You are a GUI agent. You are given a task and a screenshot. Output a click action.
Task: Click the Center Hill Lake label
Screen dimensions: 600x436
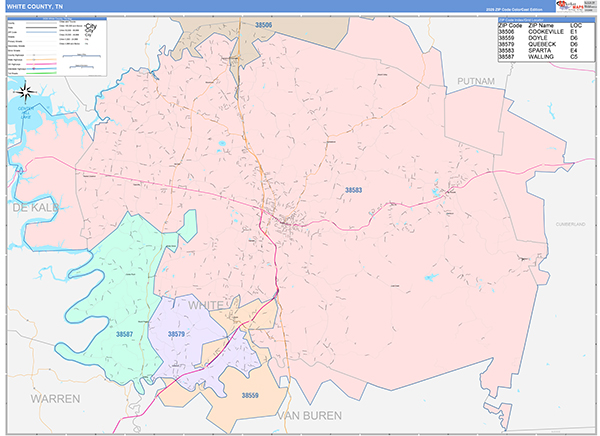[26, 113]
